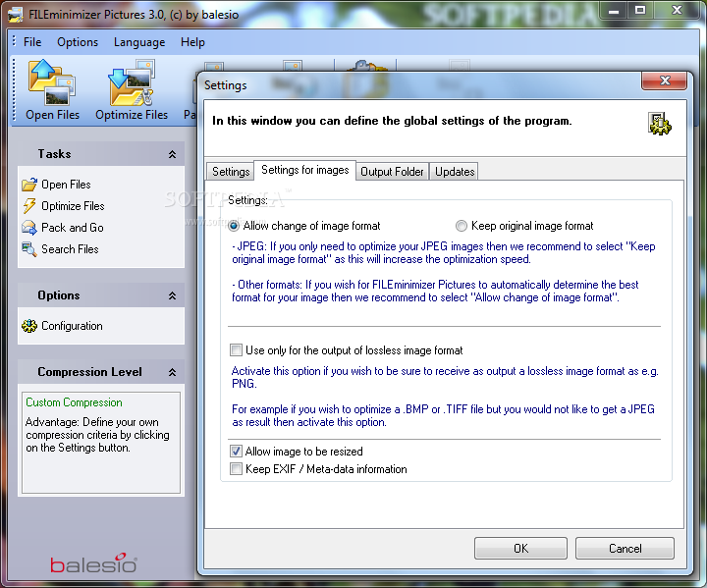The height and width of the screenshot is (588, 707).
Task: Click Pack and Go link in Tasks
Action: (x=73, y=228)
